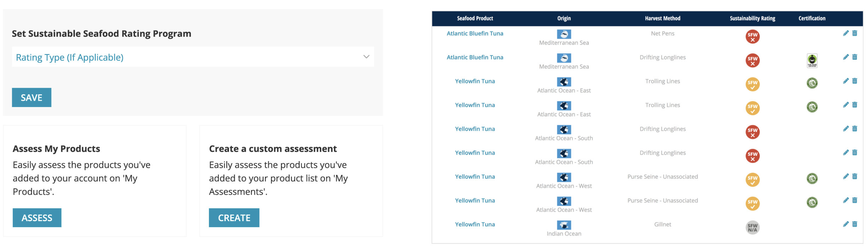Expand the rating program chevron arrow
Screen dimensions: 868x248
click(x=366, y=57)
